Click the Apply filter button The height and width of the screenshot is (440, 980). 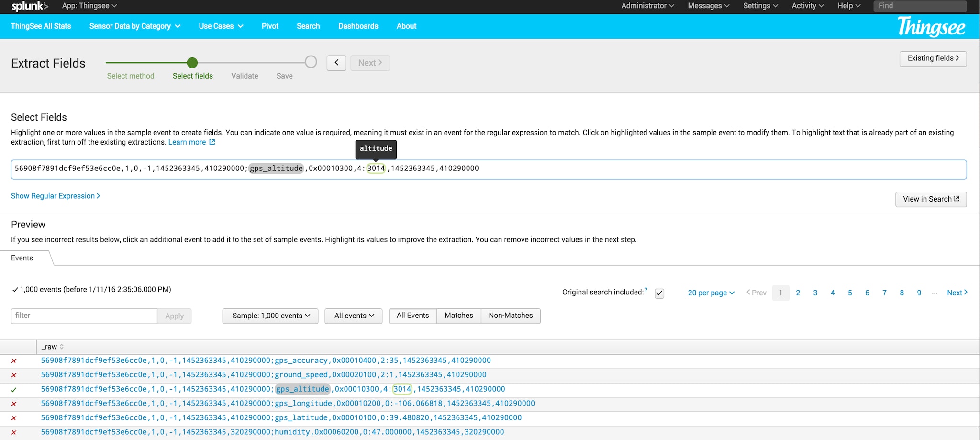point(174,316)
